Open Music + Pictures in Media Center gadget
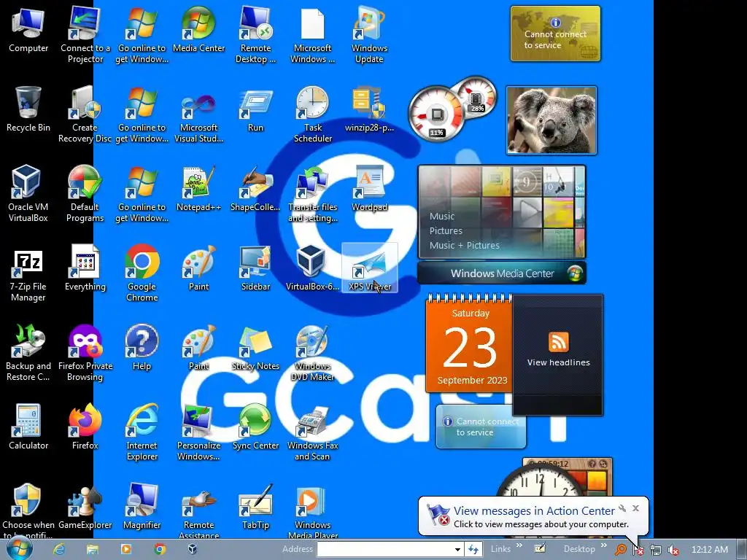The image size is (747, 560). pyautogui.click(x=465, y=246)
